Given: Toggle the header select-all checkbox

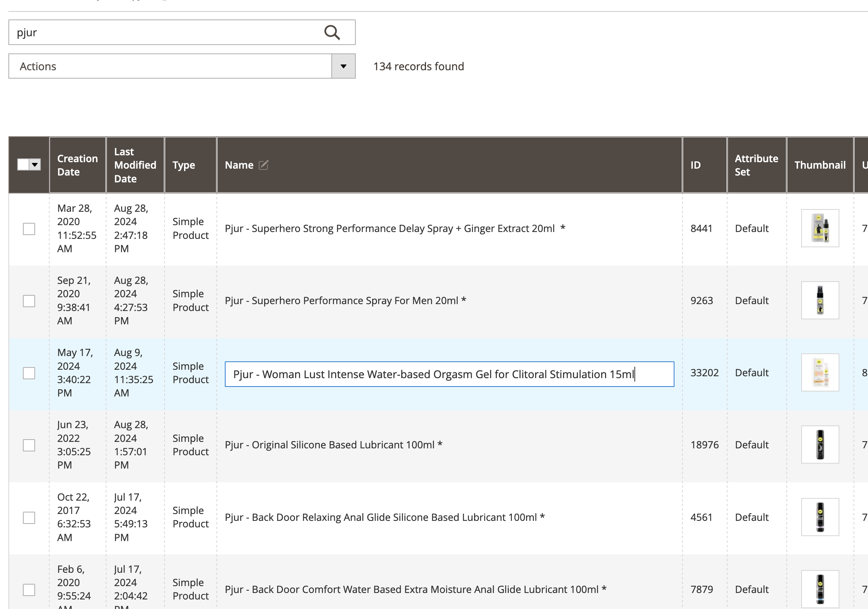Looking at the screenshot, I should coord(24,165).
